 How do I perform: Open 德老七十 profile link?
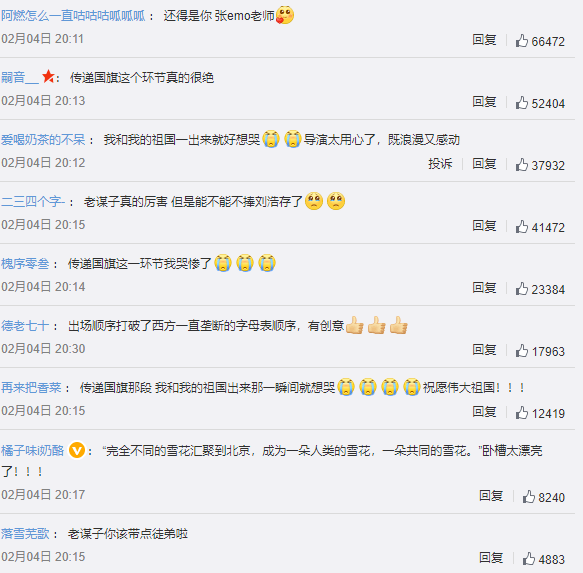25,326
